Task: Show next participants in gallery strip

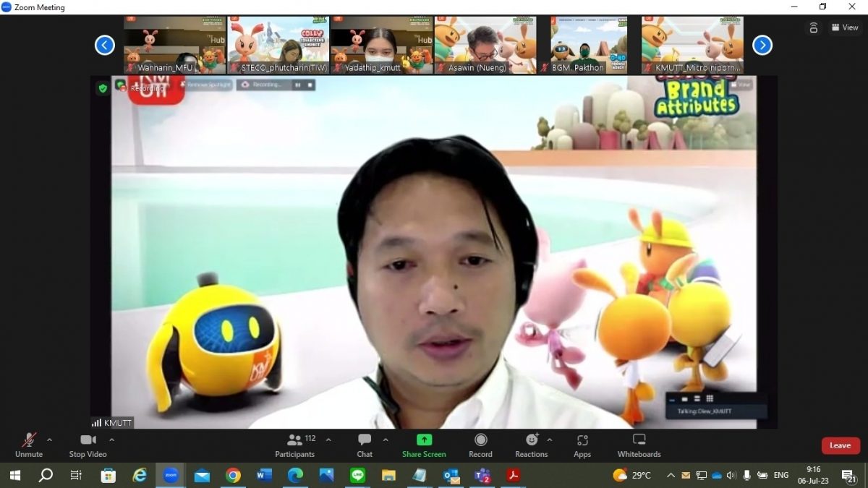Action: [x=762, y=45]
